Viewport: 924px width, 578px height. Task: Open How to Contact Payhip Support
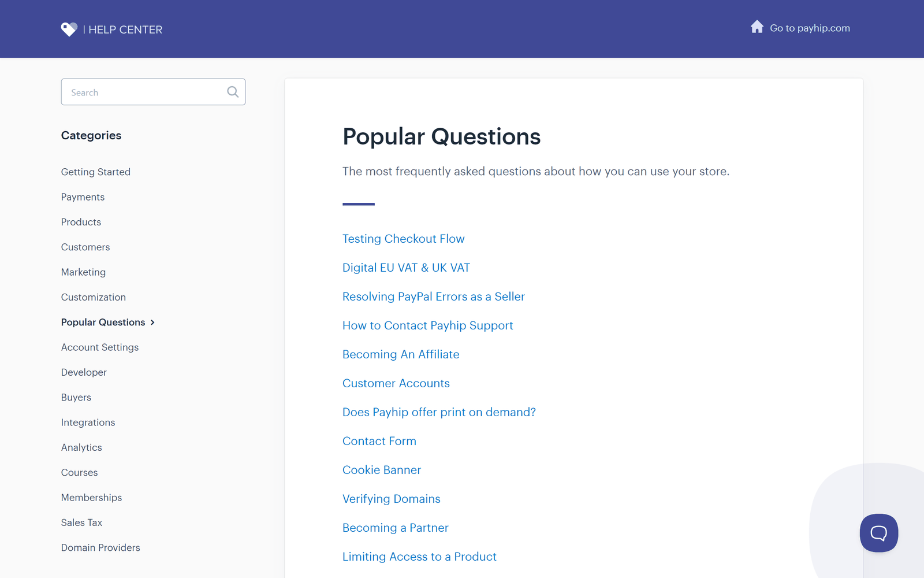[x=427, y=325]
